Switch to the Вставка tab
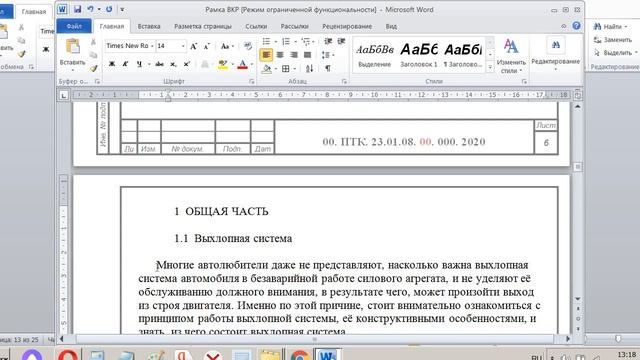The width and height of the screenshot is (640, 360). [149, 26]
